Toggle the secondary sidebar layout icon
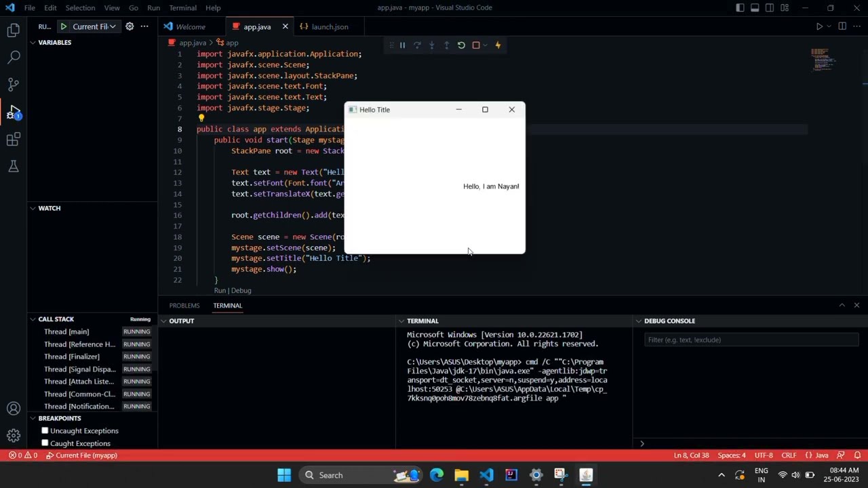Screen dimensions: 868x488 [x=770, y=7]
